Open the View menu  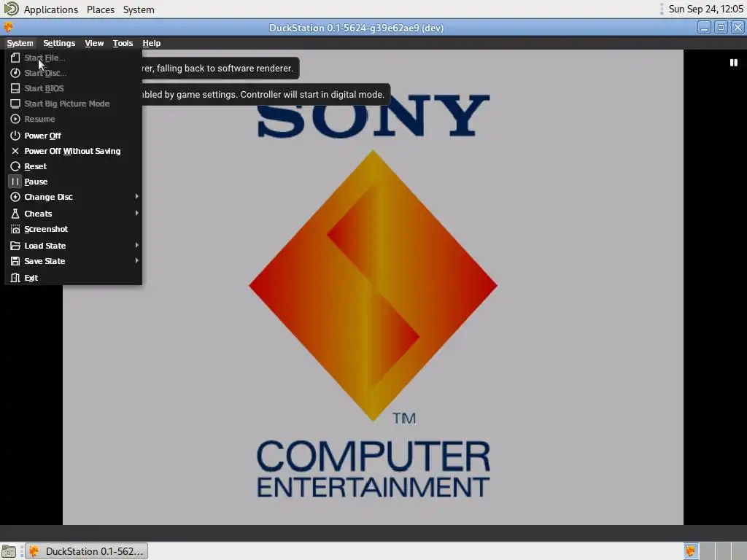94,43
